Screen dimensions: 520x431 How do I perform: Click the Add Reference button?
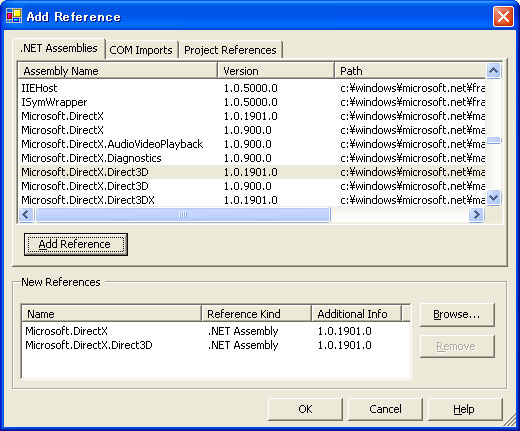pyautogui.click(x=76, y=244)
